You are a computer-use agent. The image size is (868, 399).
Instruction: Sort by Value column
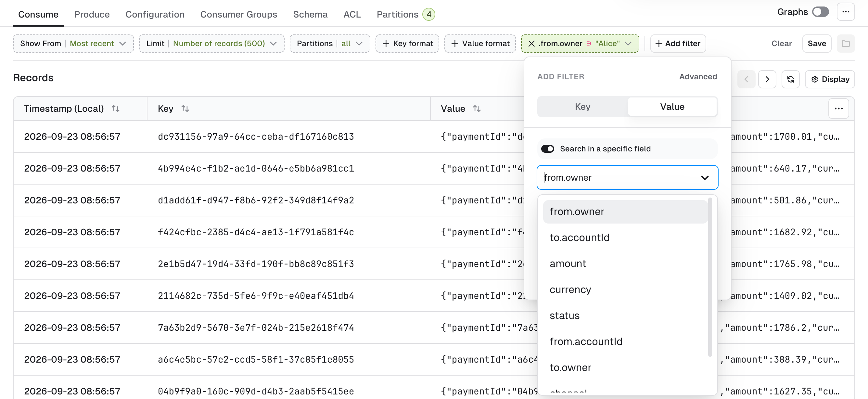coord(477,109)
